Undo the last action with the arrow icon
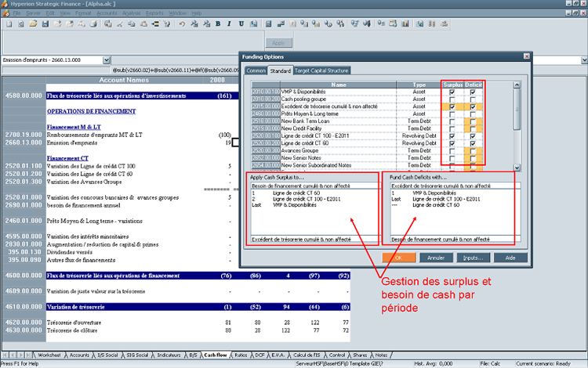588x368 pixels. click(x=182, y=24)
